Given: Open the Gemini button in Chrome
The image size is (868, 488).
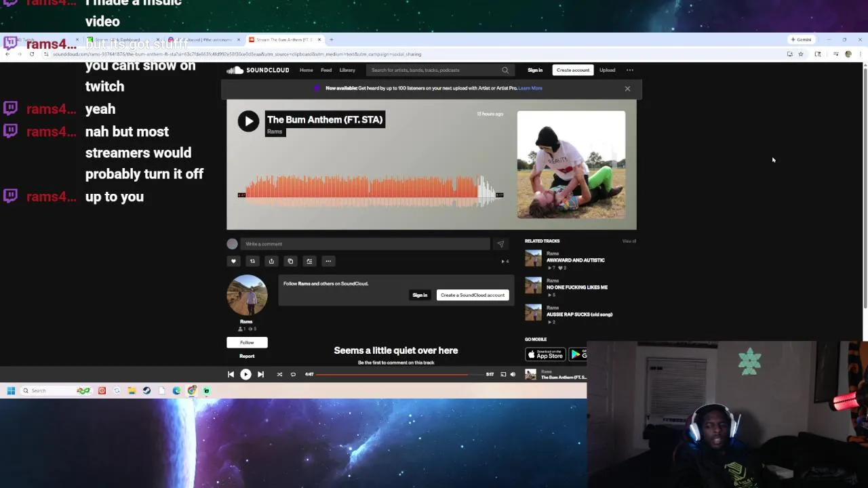Looking at the screenshot, I should [x=801, y=39].
